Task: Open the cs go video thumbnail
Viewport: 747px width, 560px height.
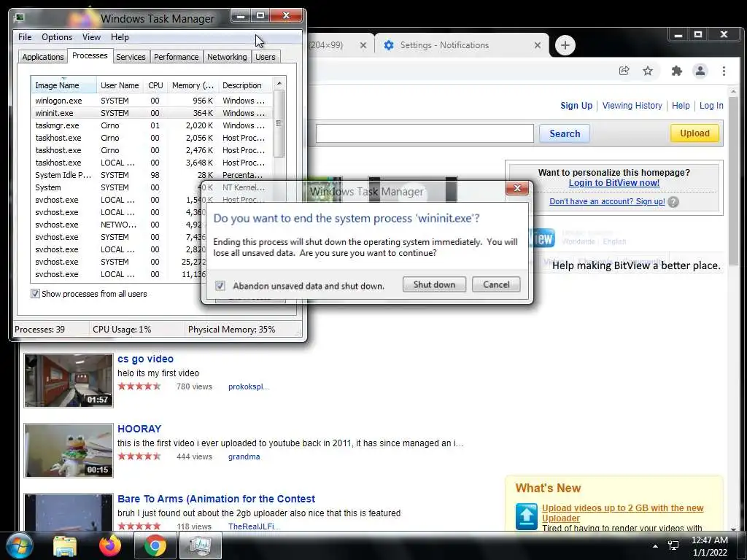Action: tap(69, 381)
